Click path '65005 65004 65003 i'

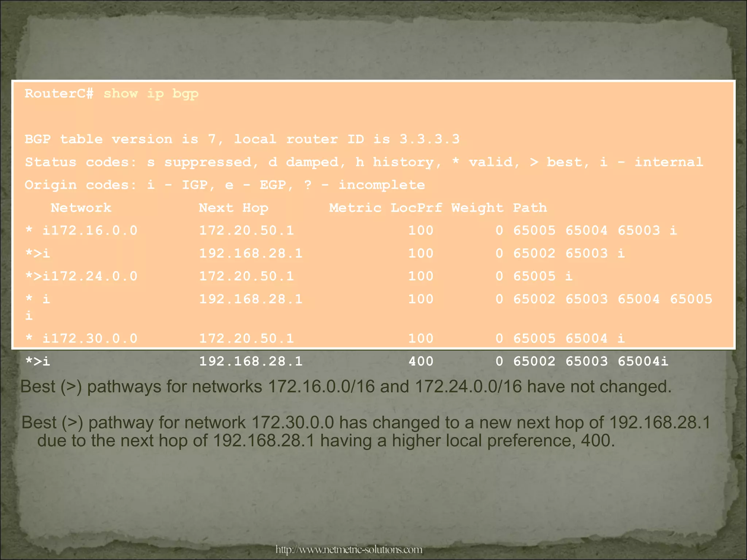point(595,230)
